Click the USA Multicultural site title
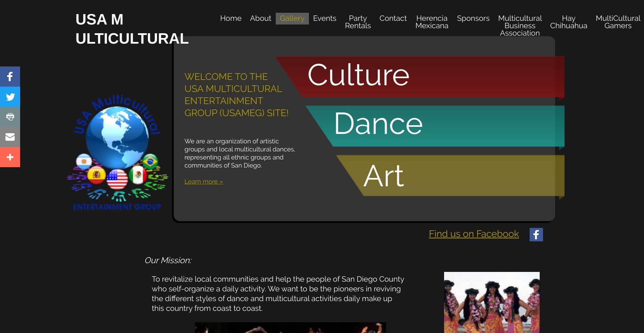The width and height of the screenshot is (644, 333). click(132, 29)
